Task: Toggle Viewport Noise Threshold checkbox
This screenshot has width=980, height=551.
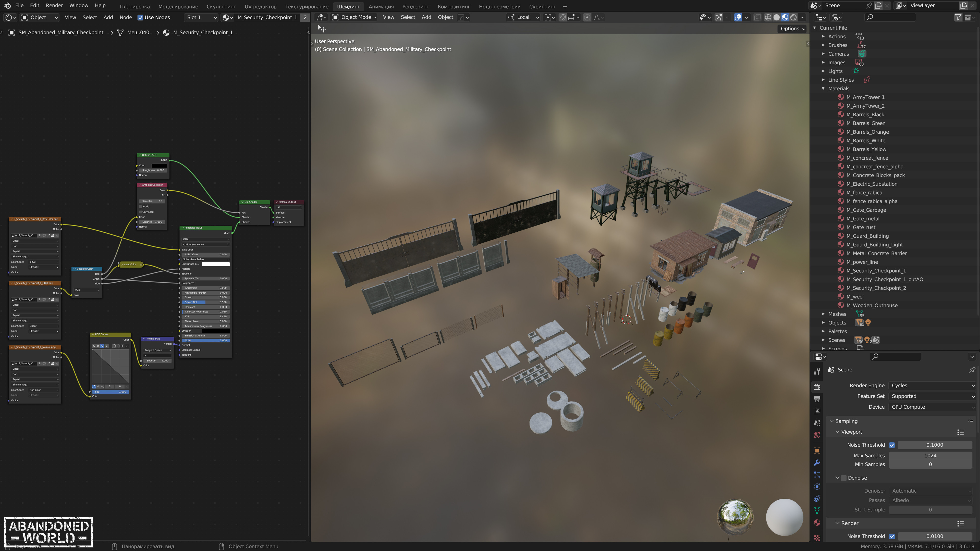Action: tap(892, 445)
